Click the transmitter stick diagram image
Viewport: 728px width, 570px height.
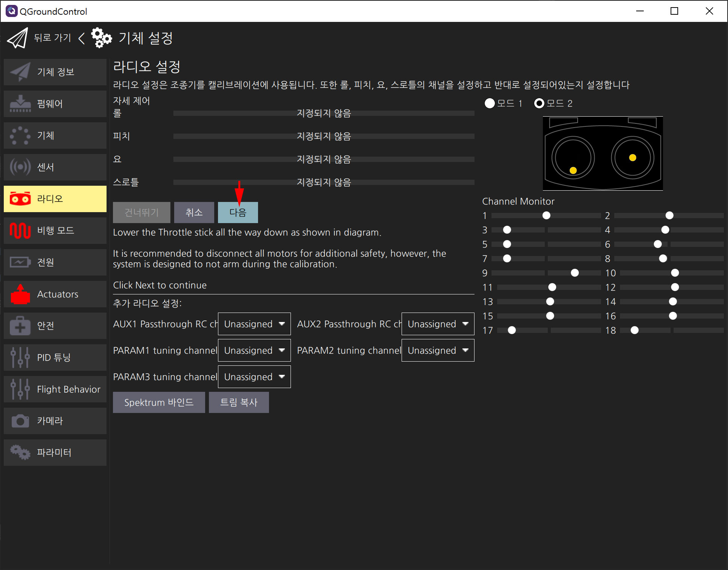click(603, 153)
